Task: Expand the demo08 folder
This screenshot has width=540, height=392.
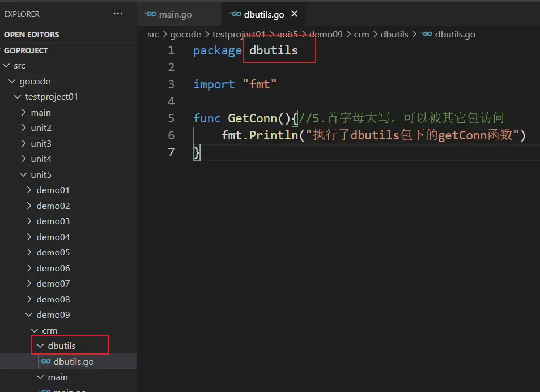Action: (x=53, y=299)
